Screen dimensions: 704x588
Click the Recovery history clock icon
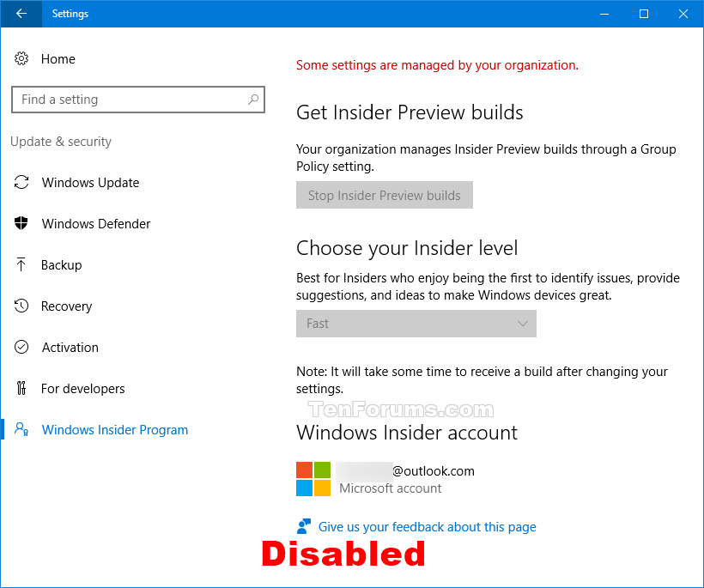(21, 306)
